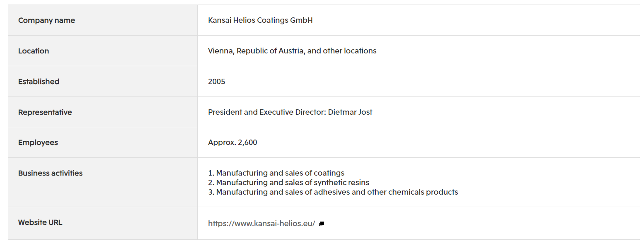This screenshot has width=644, height=246.
Task: Select the Company name label
Action: coord(46,20)
